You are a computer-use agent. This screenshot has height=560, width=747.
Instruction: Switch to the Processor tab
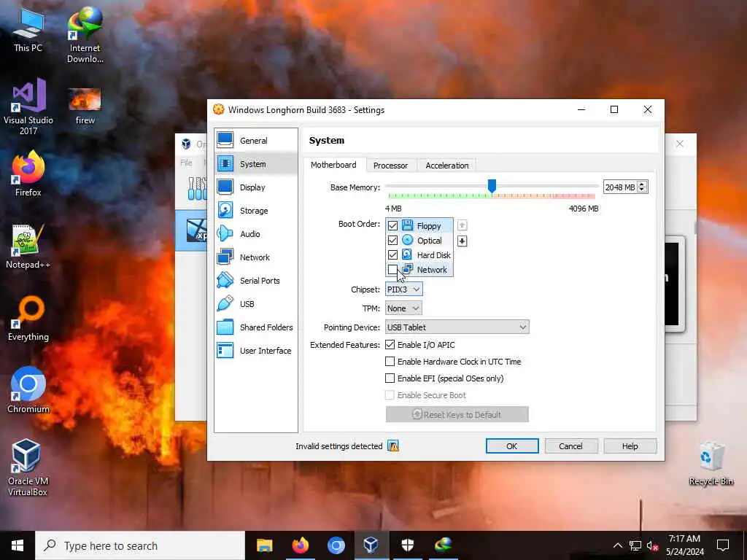pos(391,166)
